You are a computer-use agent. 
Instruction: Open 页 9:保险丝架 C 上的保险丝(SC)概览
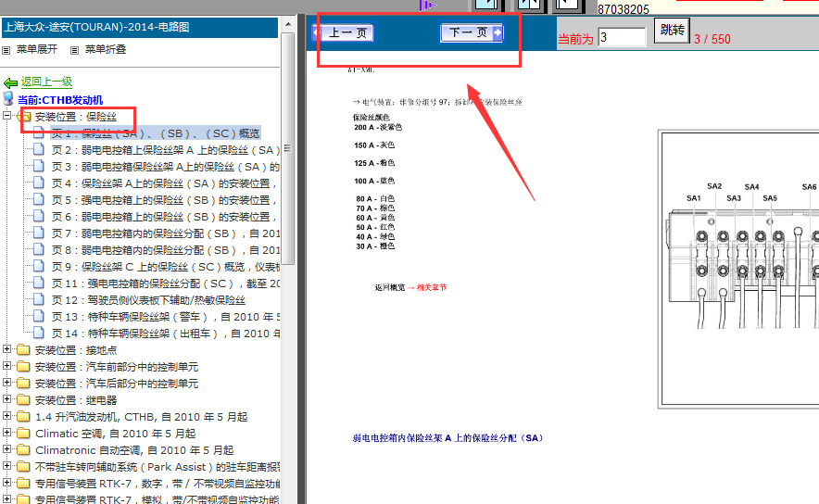166,267
